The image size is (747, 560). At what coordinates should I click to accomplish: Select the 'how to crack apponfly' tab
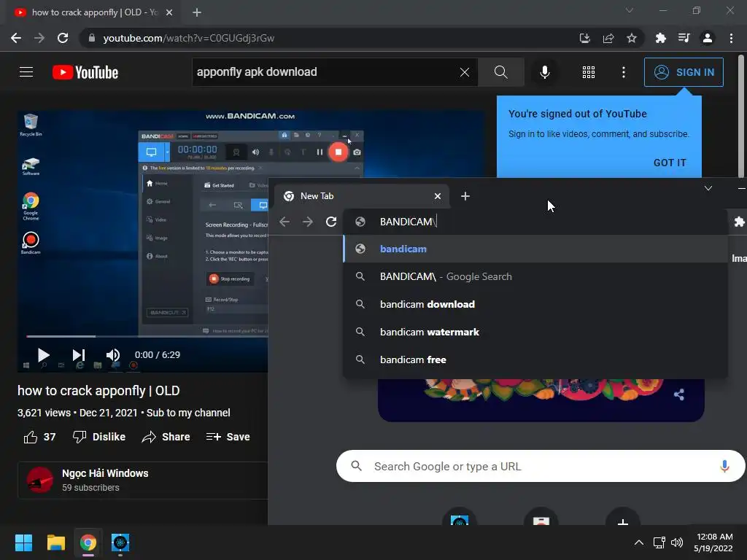[x=93, y=12]
